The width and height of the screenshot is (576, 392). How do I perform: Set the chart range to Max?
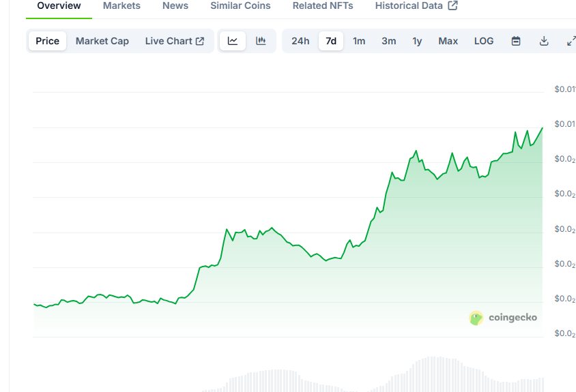tap(448, 41)
